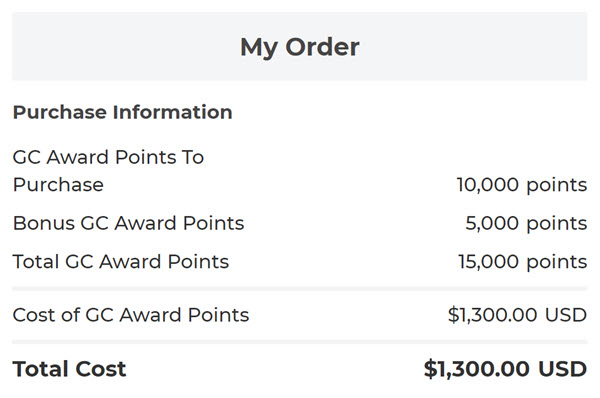The width and height of the screenshot is (600, 398).
Task: Click the USD text in the Total Cost row
Action: pos(562,369)
